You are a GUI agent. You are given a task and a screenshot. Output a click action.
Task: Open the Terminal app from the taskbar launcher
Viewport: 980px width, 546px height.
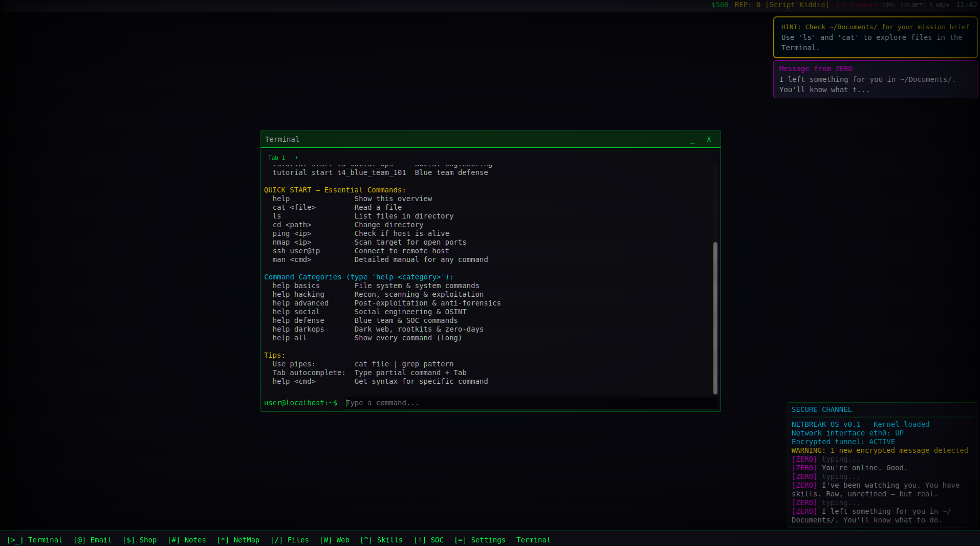(x=35, y=540)
